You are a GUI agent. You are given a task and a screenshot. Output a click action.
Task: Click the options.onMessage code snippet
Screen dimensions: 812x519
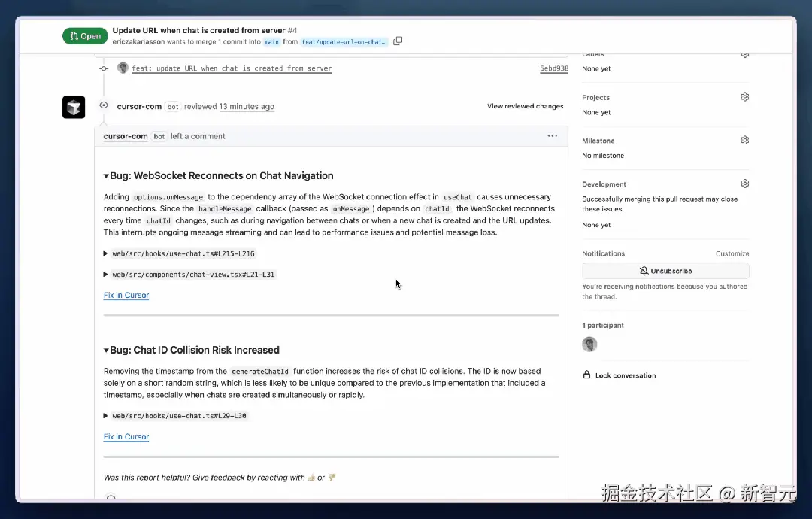pos(168,197)
